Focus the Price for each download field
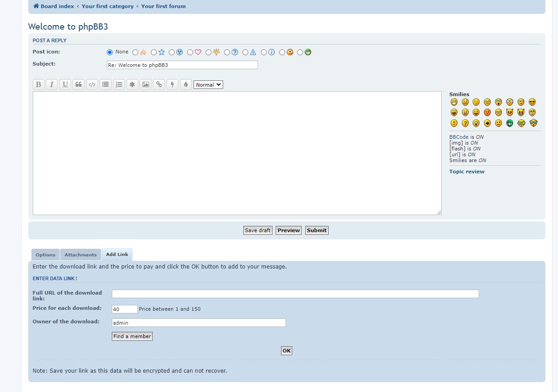Image resolution: width=558 pixels, height=392 pixels. point(125,309)
